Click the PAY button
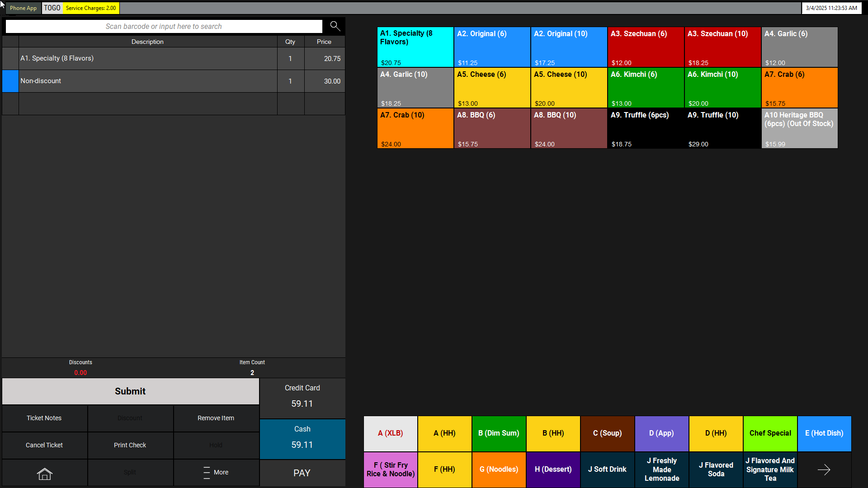This screenshot has width=868, height=488. click(x=302, y=473)
